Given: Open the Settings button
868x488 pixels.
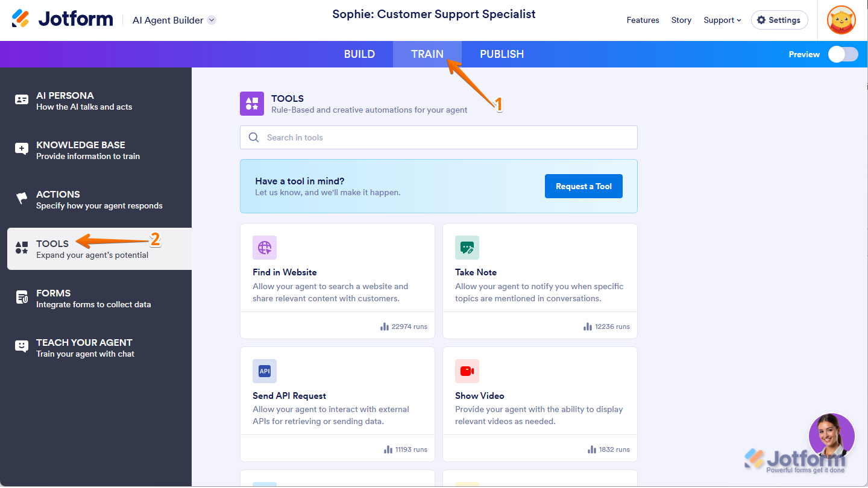Looking at the screenshot, I should click(x=779, y=20).
